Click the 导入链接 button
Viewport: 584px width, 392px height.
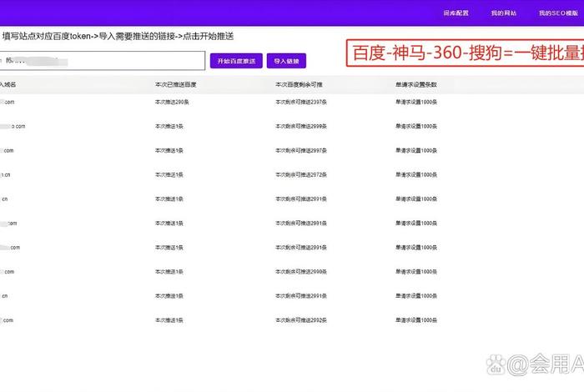coord(286,61)
